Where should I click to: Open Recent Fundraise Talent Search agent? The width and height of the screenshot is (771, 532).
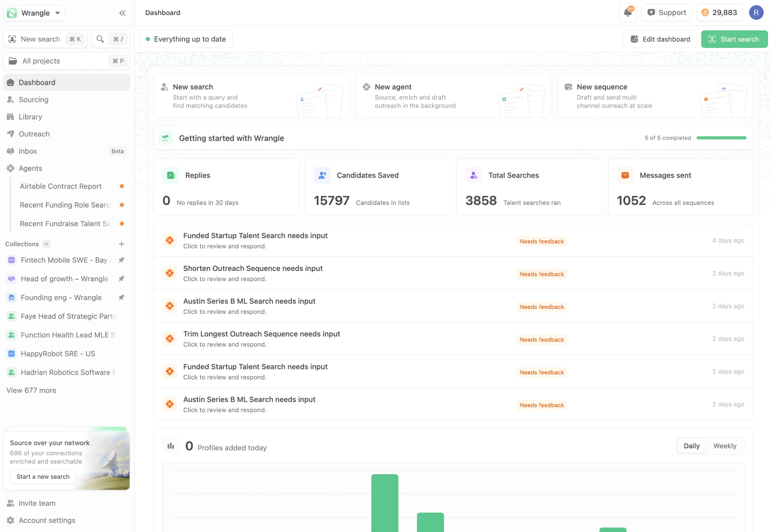(71, 223)
